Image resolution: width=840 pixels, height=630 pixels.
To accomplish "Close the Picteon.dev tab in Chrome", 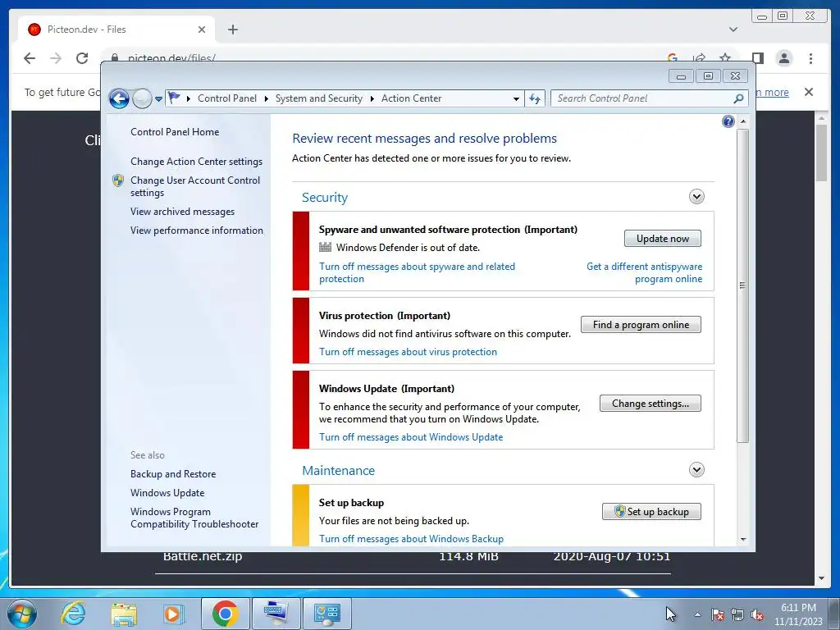I will 202,30.
